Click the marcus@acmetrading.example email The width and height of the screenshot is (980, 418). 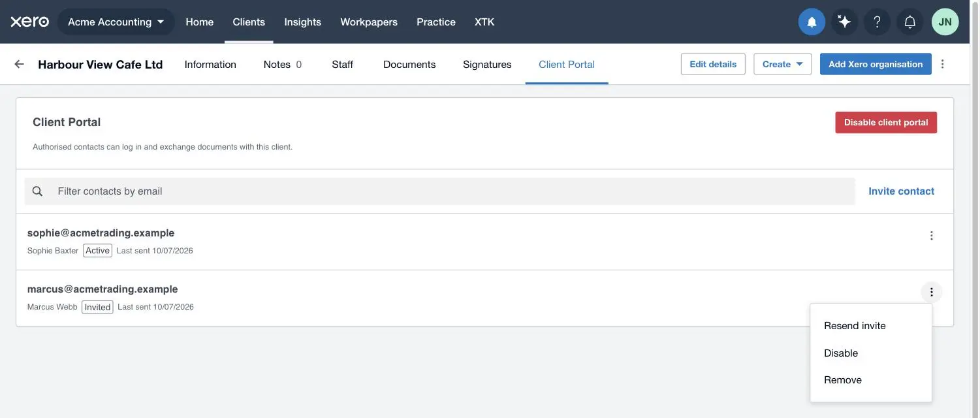(x=103, y=289)
